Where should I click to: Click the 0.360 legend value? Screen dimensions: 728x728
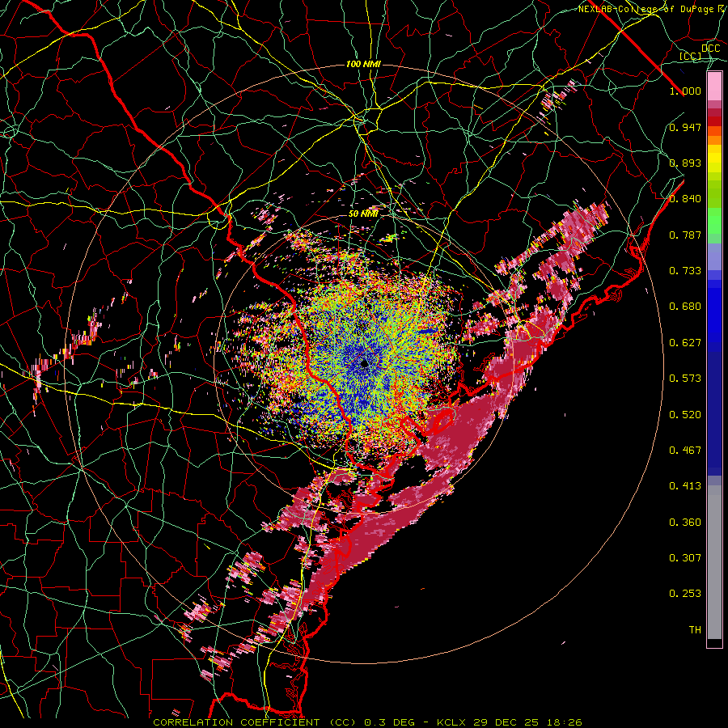685,523
